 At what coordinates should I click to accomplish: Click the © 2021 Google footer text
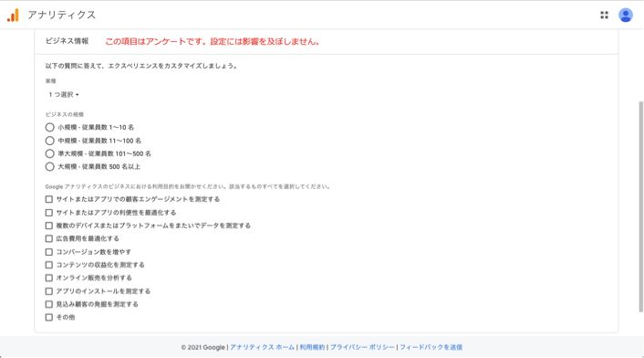(203, 347)
